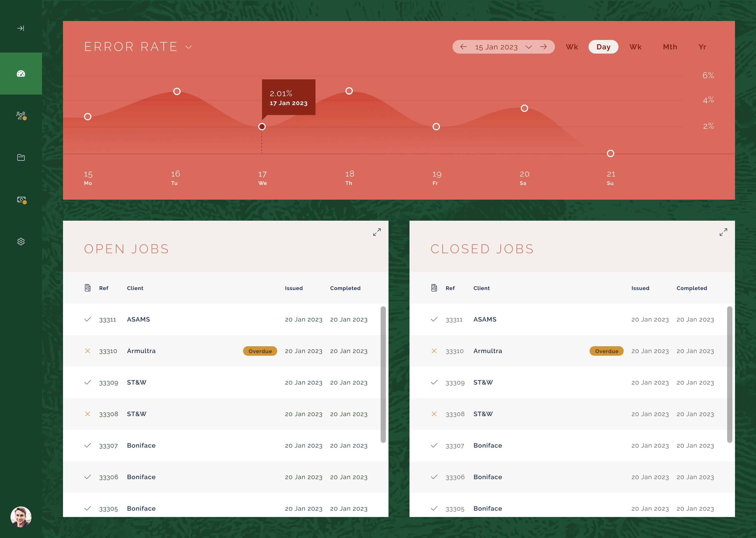Open the settings gear icon
Viewport: 756px width, 538px height.
[21, 241]
